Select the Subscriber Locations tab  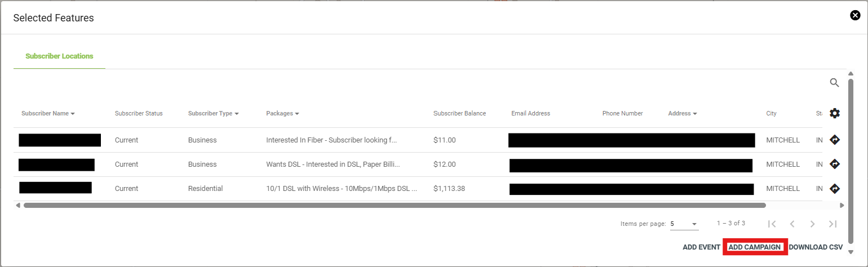[x=59, y=56]
